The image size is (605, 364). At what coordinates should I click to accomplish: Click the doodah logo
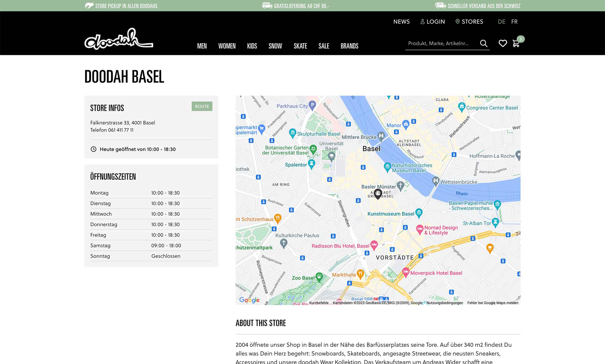pyautogui.click(x=119, y=39)
